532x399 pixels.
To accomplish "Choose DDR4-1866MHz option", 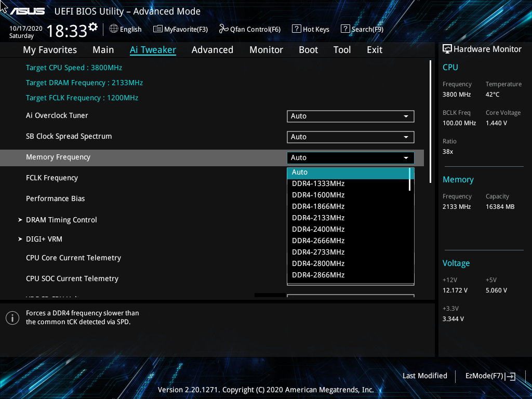I will 349,207.
